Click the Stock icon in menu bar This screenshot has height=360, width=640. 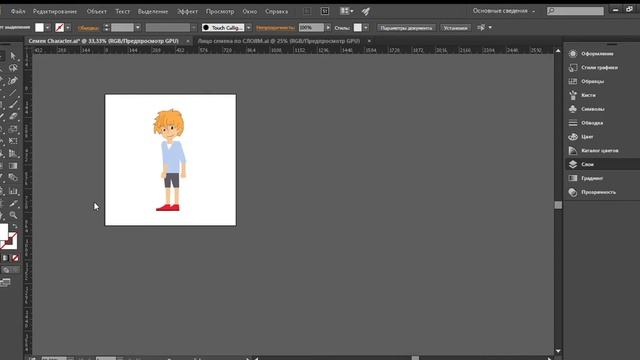point(325,11)
